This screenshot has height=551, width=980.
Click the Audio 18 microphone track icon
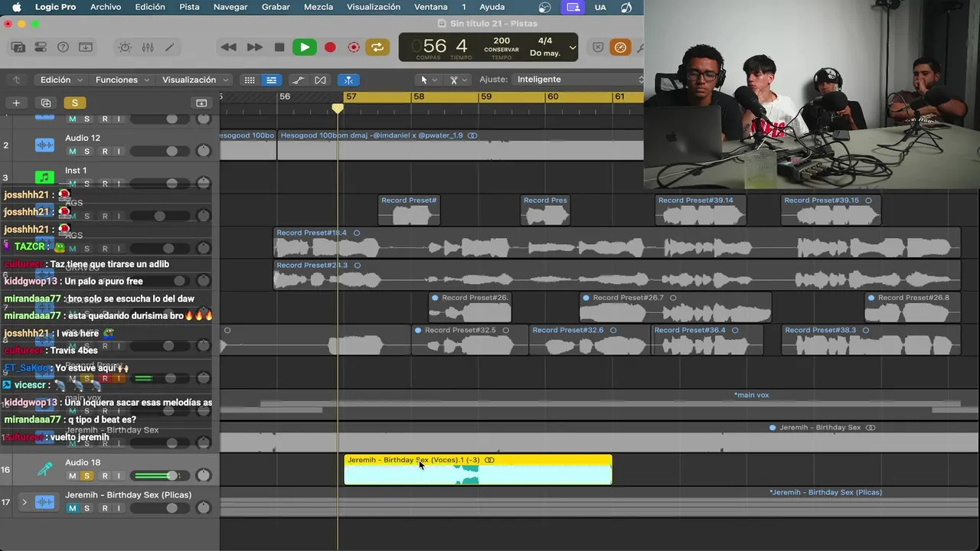[x=45, y=469]
